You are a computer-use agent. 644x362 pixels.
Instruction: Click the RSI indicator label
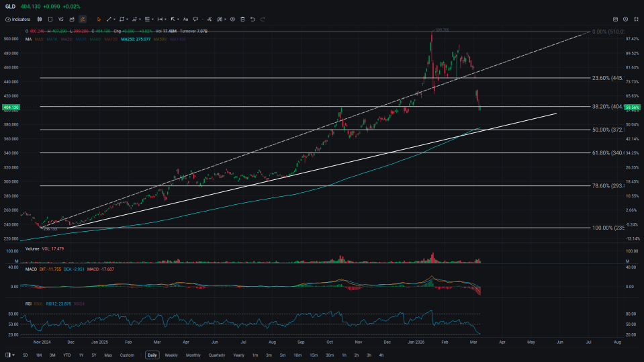[28, 304]
